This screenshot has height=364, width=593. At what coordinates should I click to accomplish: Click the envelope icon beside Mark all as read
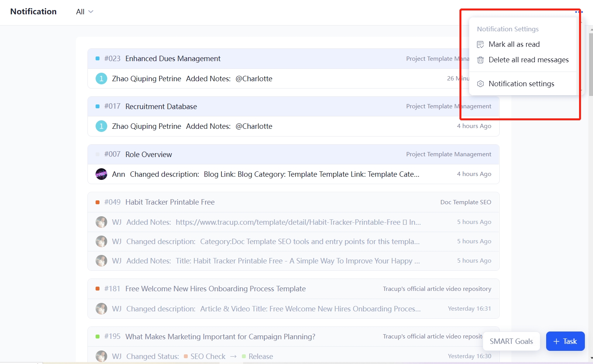(480, 44)
